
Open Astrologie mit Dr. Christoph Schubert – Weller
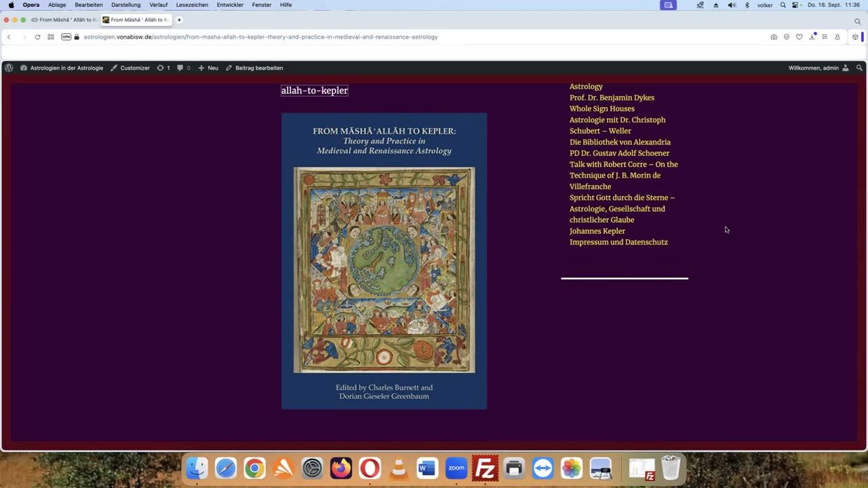point(617,125)
